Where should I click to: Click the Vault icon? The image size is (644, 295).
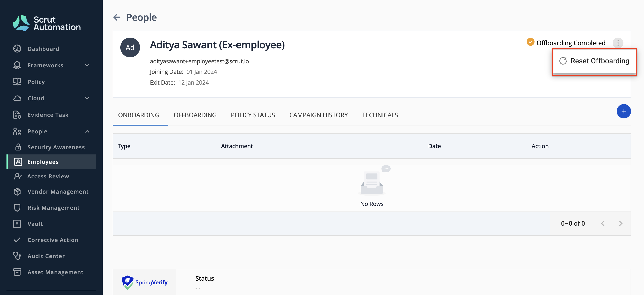coord(17,224)
